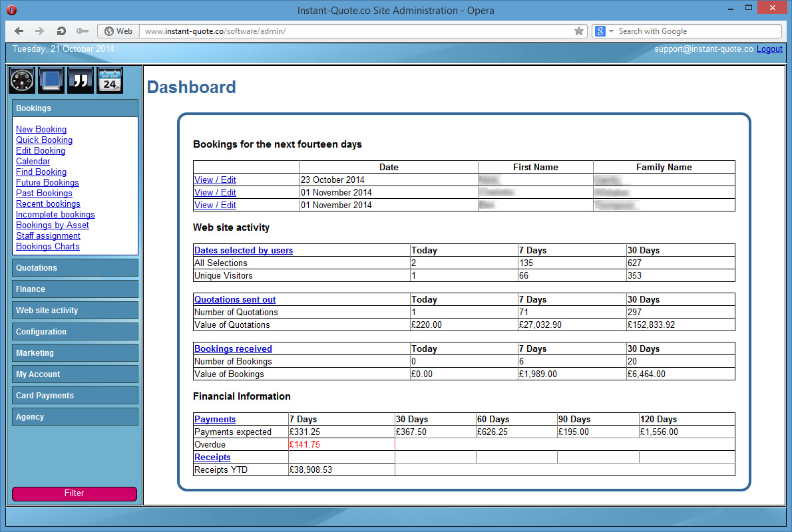This screenshot has height=532, width=792.
Task: Click the New Booking link
Action: (x=41, y=130)
